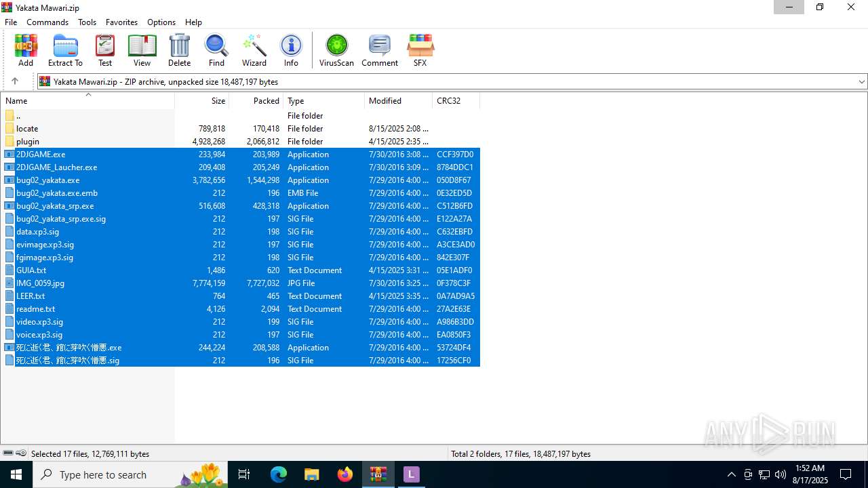868x488 pixels.
Task: Select bug02_yakata.exe file
Action: [x=241, y=180]
